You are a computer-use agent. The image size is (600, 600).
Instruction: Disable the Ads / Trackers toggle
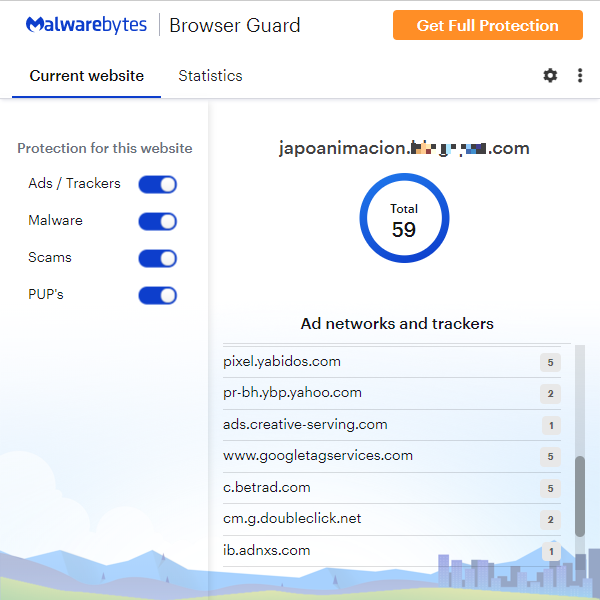[x=157, y=184]
